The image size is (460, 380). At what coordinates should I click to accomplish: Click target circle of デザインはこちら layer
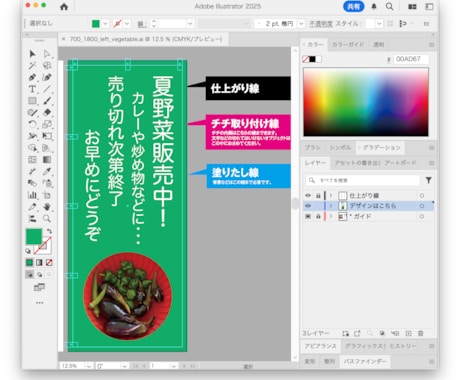tap(422, 206)
